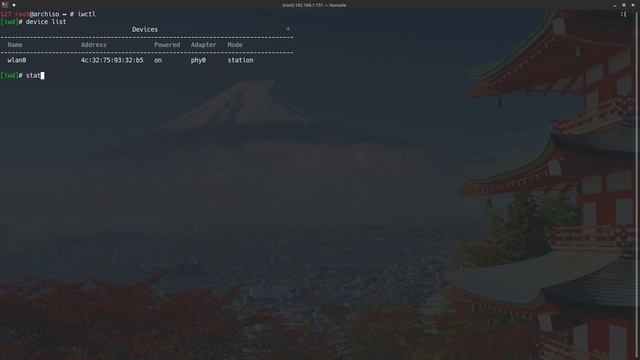Image resolution: width=640 pixels, height=360 pixels.
Task: Open the Konsole window menu icon
Action: [4, 5]
